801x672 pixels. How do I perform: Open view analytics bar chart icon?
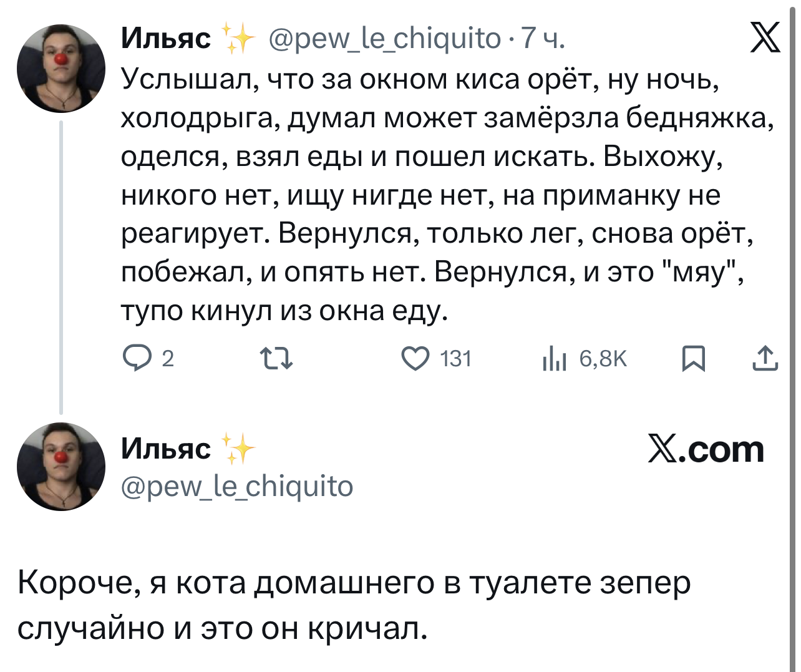click(553, 359)
